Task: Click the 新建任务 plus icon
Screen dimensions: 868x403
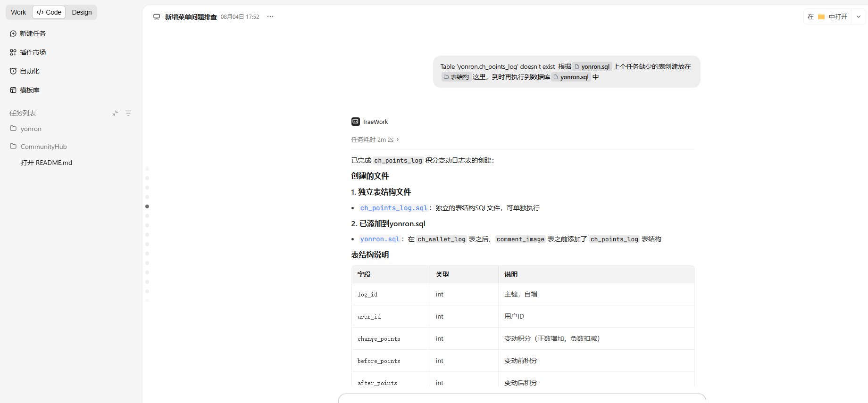Action: click(13, 33)
